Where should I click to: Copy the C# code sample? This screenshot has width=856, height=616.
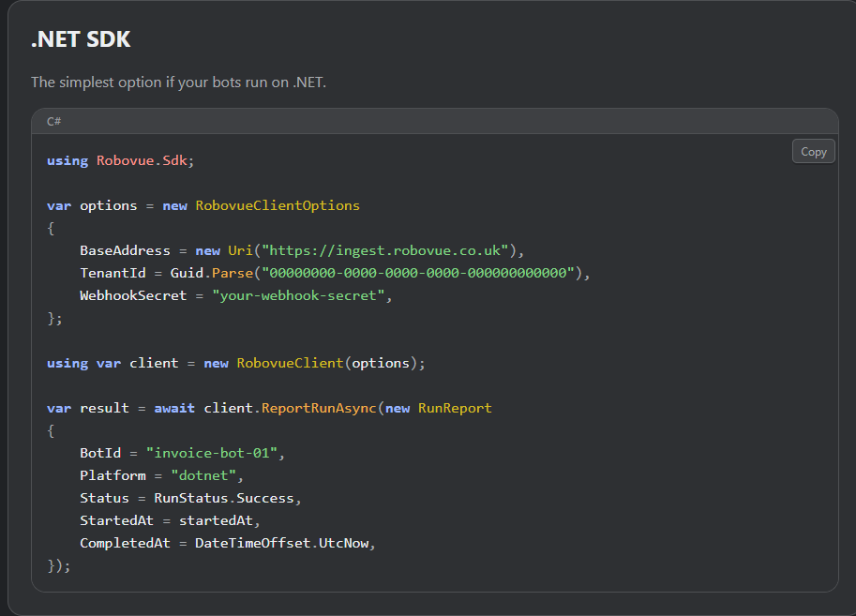click(814, 152)
